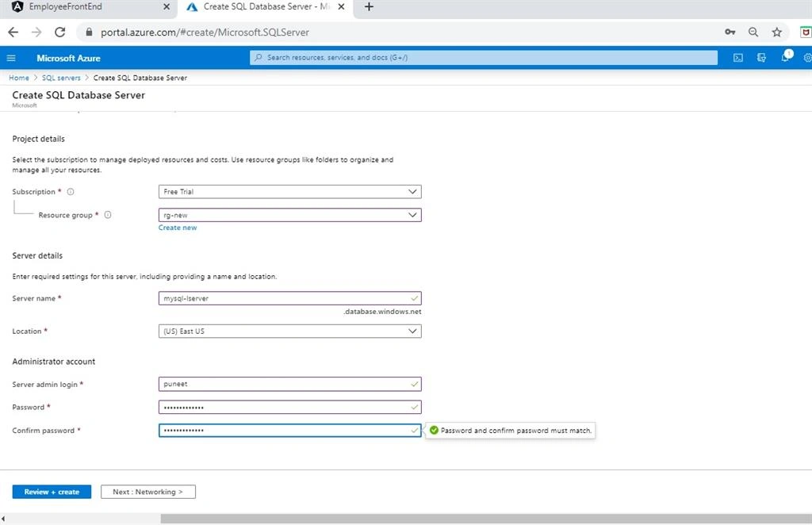The image size is (812, 525).
Task: Click the Create SQL Database Server breadcrumb text
Action: tap(140, 78)
